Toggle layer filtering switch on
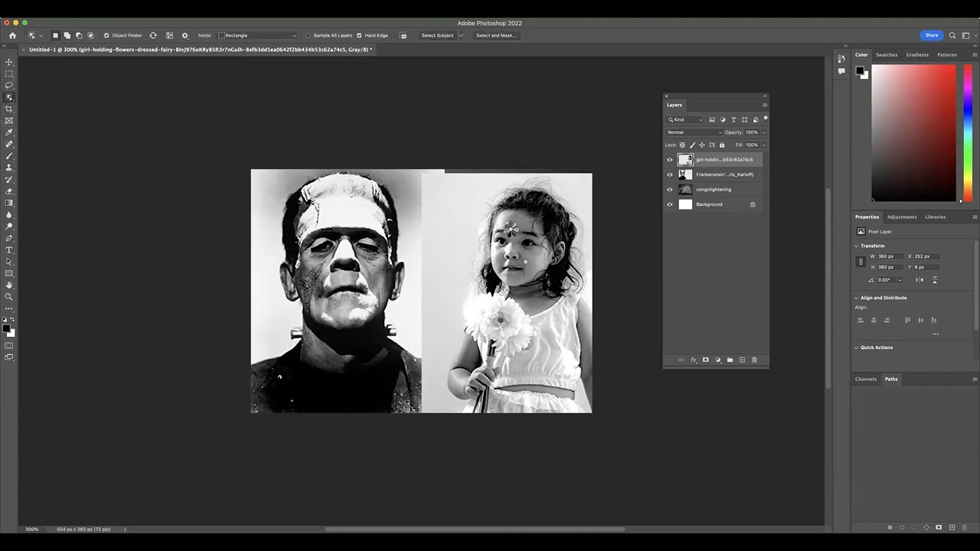Screen dimensions: 980x551 pos(765,119)
